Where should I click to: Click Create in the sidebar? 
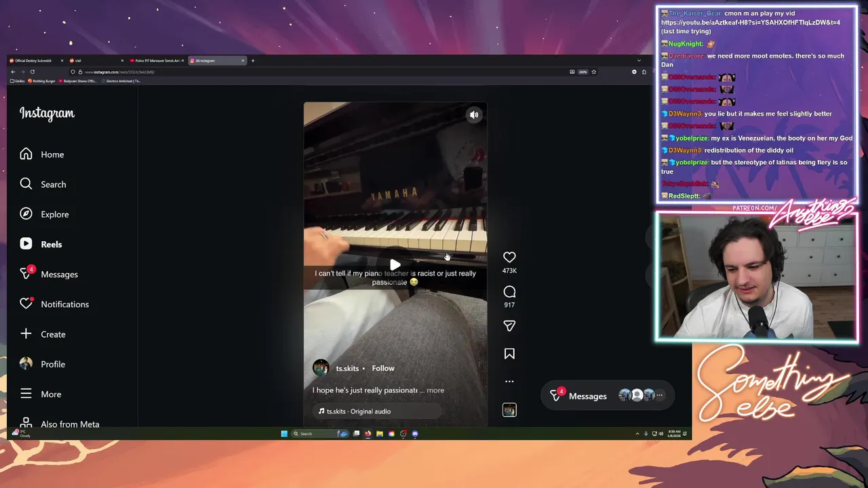[x=43, y=334]
